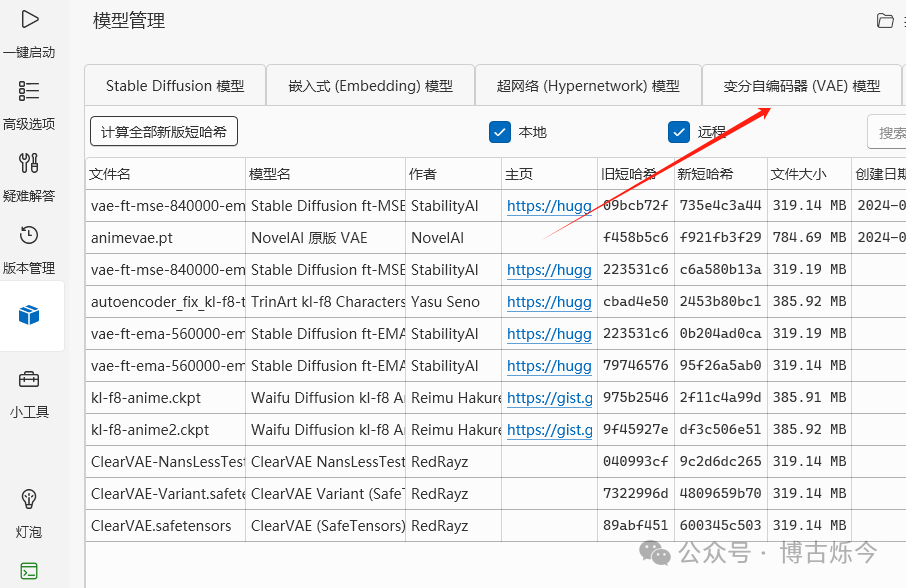Switch to 变分自编码器 (VAE) 模型 tab
The image size is (906, 588).
click(x=800, y=85)
